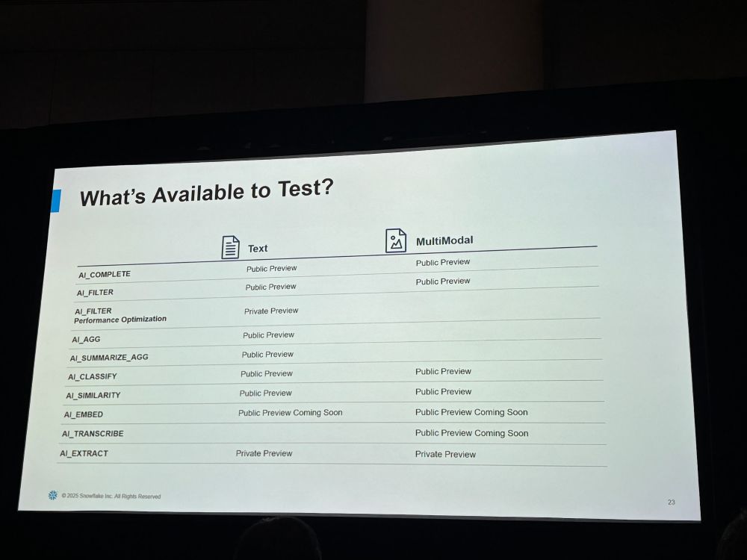Click the AI_TRANSCRIBE function name

coord(93,434)
